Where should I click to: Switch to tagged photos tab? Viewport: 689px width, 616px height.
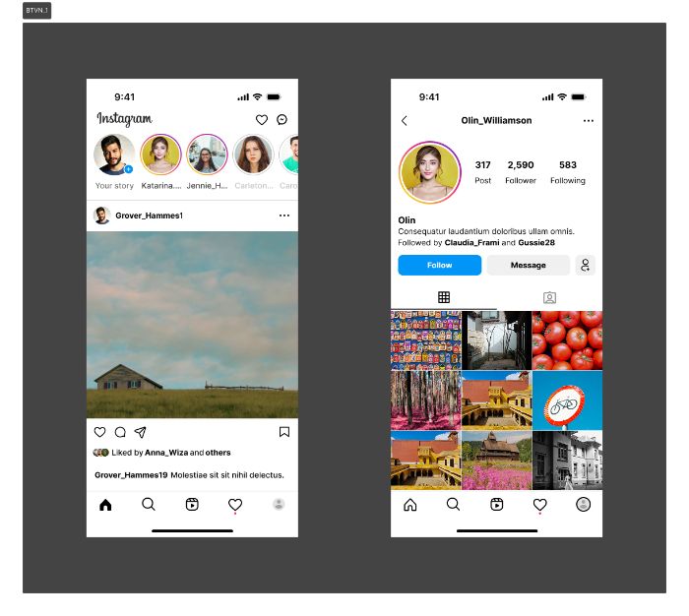pyautogui.click(x=549, y=297)
